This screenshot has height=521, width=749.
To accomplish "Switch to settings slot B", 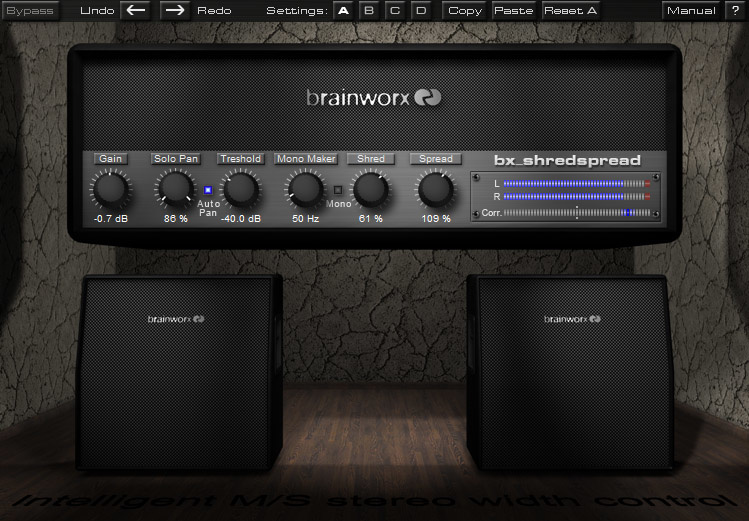I will pyautogui.click(x=369, y=11).
